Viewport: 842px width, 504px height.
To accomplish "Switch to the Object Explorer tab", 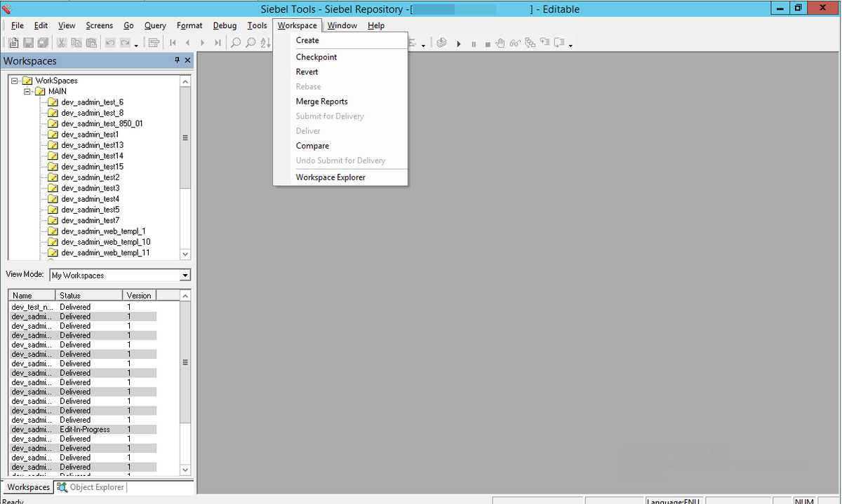I will click(91, 487).
